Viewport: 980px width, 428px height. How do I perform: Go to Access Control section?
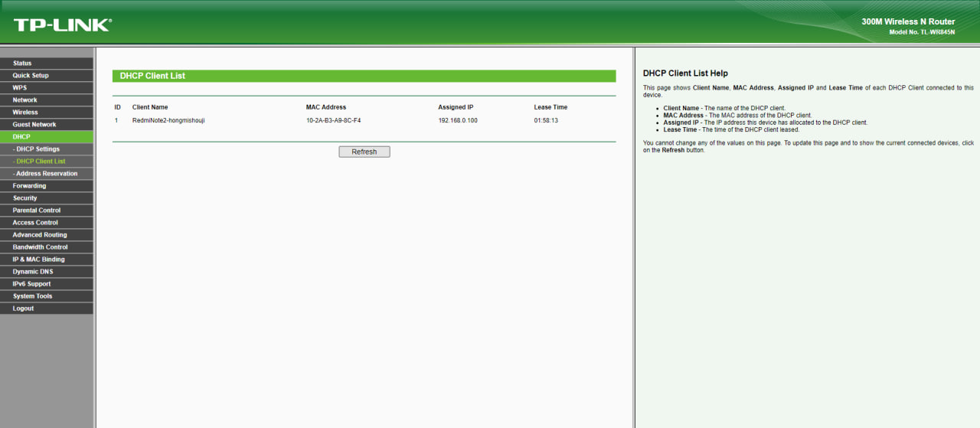(x=35, y=223)
